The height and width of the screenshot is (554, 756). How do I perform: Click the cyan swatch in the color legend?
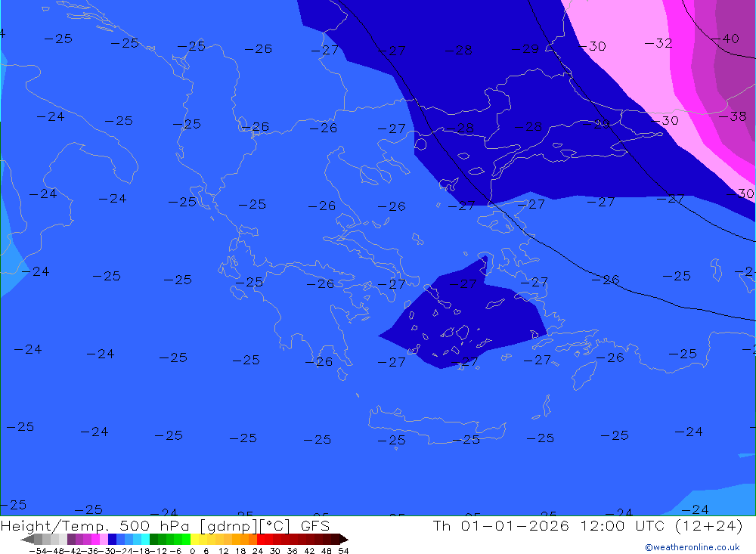(145, 540)
